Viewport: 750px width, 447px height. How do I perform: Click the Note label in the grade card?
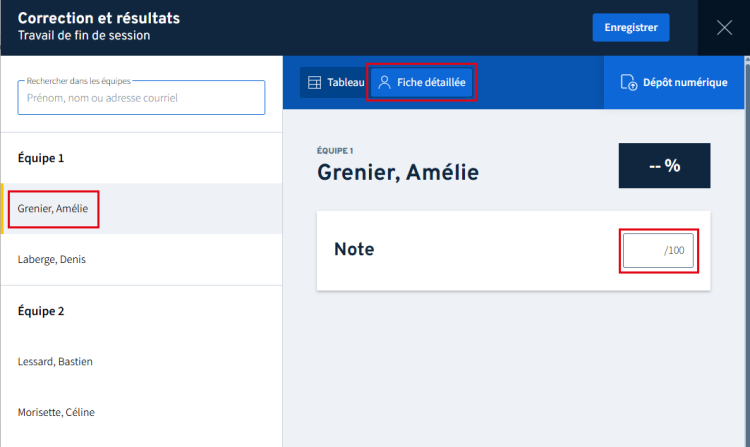[x=354, y=250]
